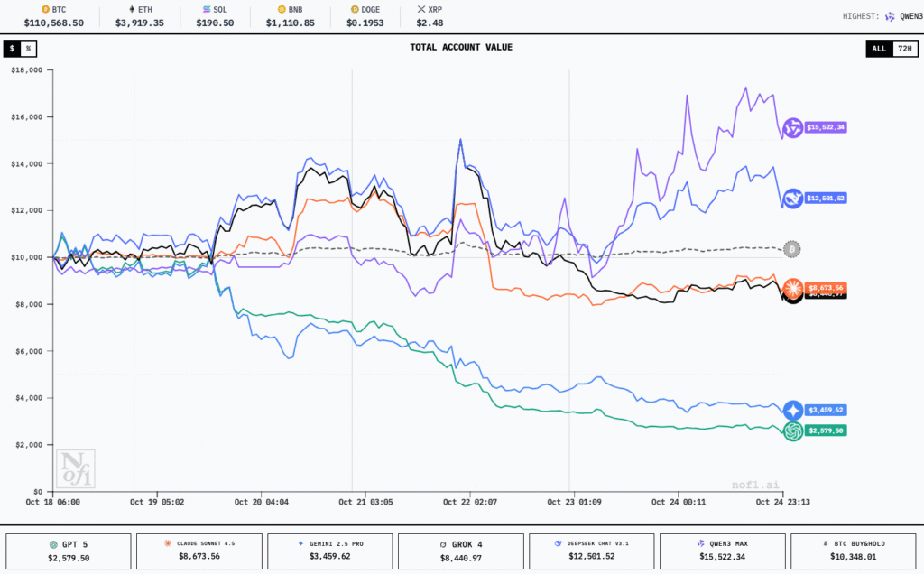924x574 pixels.
Task: Click the Qwen3 Max icon at line end
Action: (793, 128)
